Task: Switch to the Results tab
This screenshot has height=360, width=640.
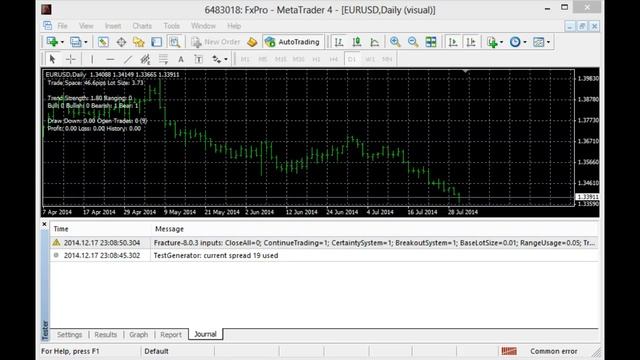Action: pyautogui.click(x=106, y=334)
